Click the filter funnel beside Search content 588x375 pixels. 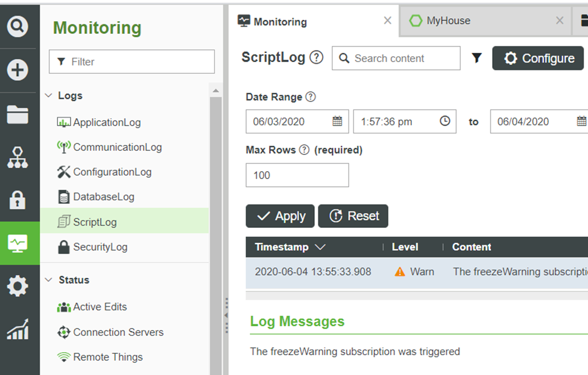tap(476, 58)
